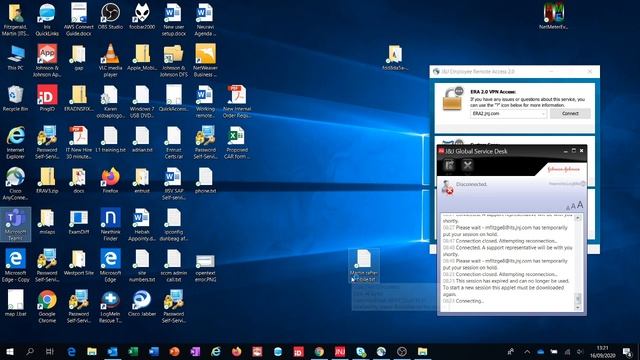Click first toolbar icon in Global Service Desk

click(x=449, y=165)
